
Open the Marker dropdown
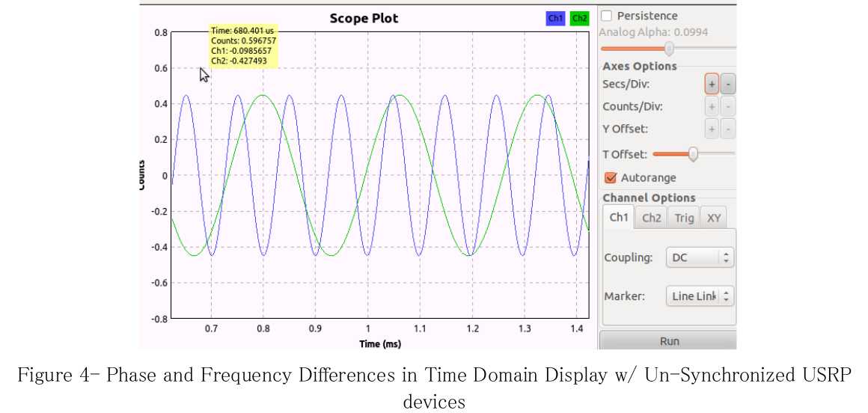(700, 296)
